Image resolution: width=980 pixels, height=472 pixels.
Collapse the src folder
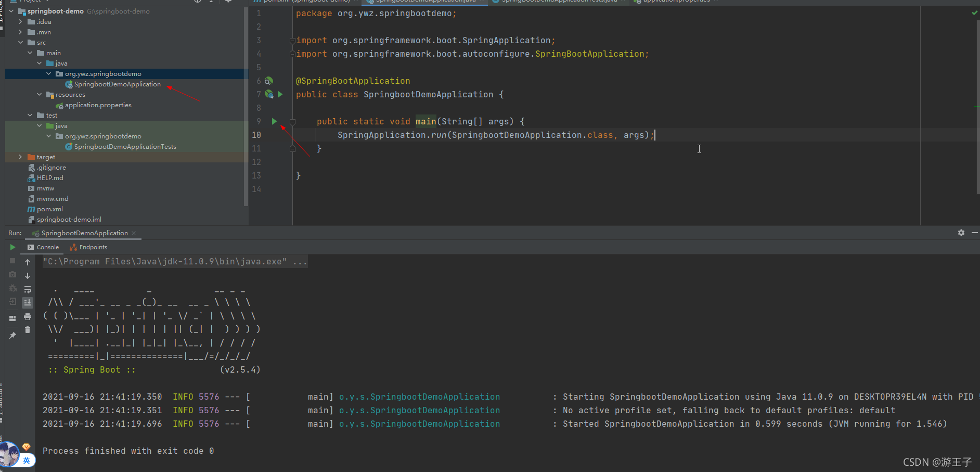point(20,42)
